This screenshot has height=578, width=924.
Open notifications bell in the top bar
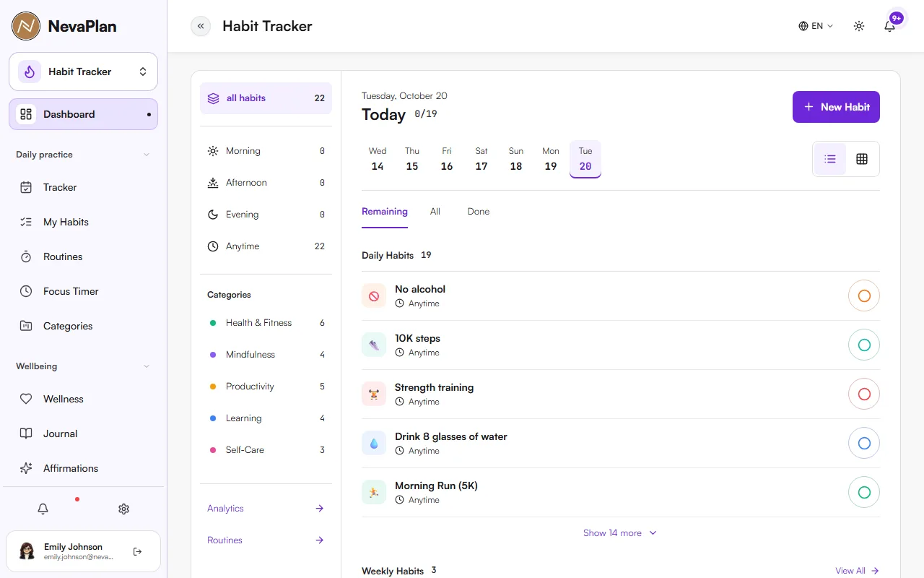(x=890, y=26)
